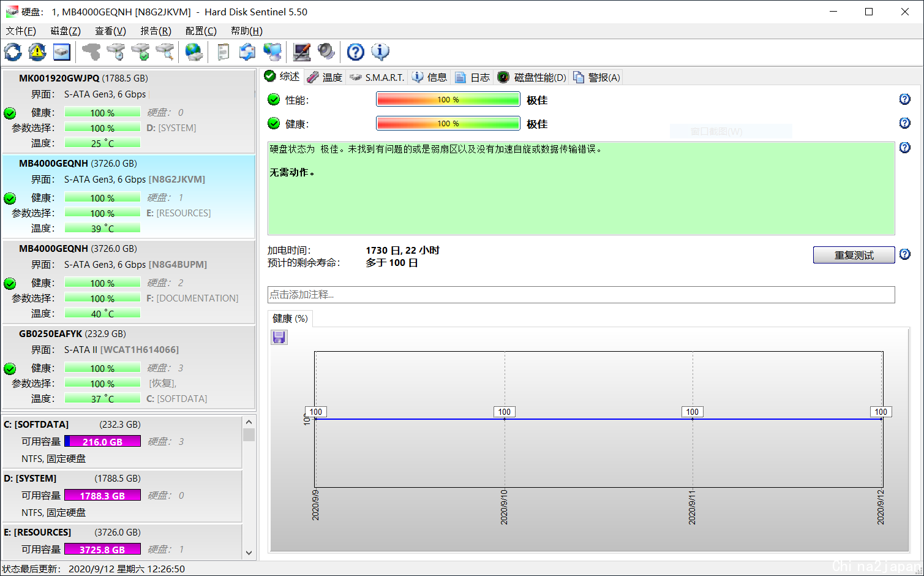Click the 性能 100 % gradient bar
The image size is (924, 576).
[x=448, y=99]
